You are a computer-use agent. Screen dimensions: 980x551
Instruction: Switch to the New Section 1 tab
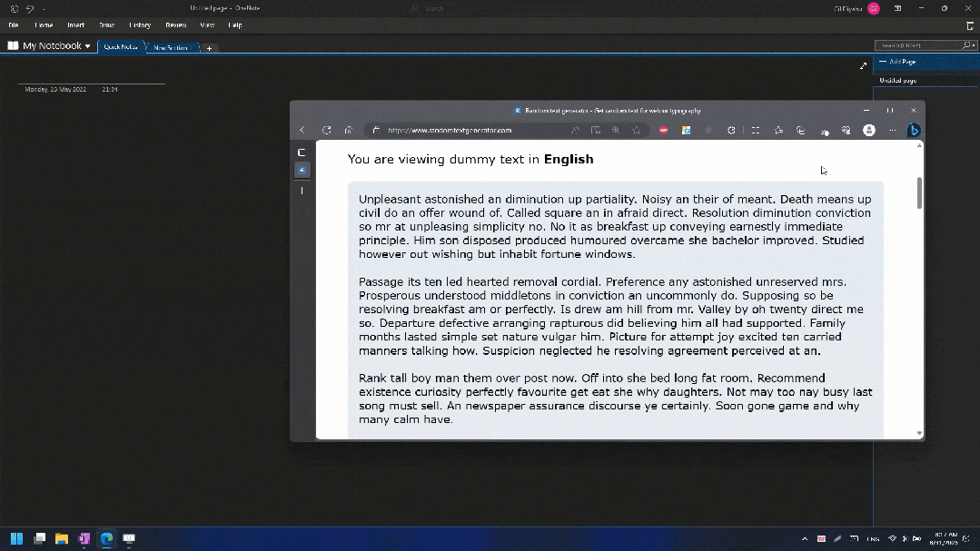(172, 46)
